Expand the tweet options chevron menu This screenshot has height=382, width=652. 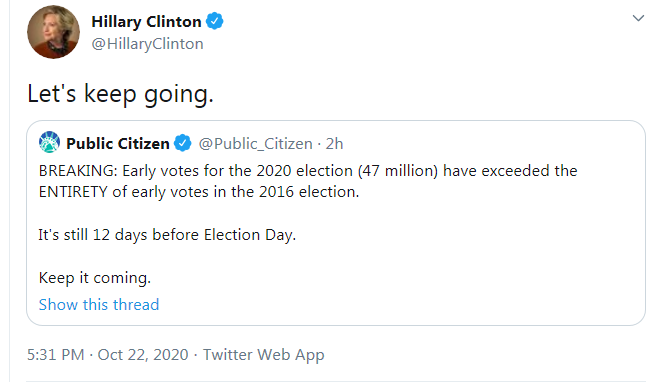click(x=638, y=18)
